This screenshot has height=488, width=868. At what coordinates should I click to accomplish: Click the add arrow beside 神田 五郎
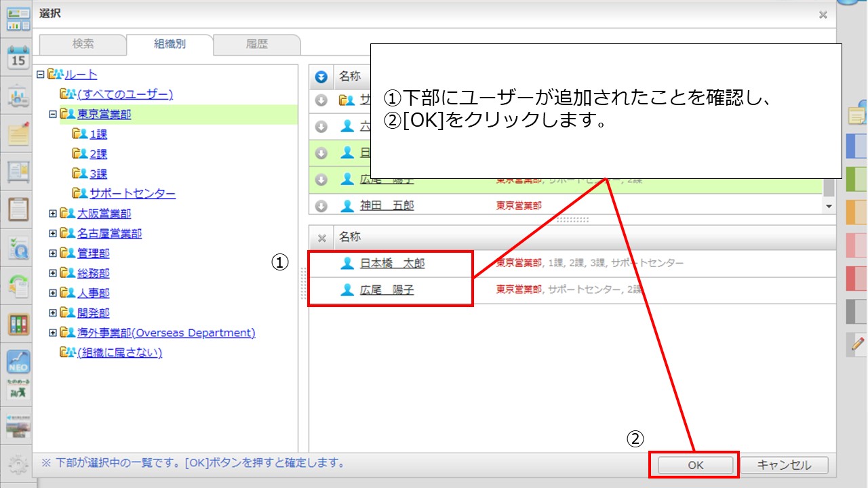coord(321,206)
